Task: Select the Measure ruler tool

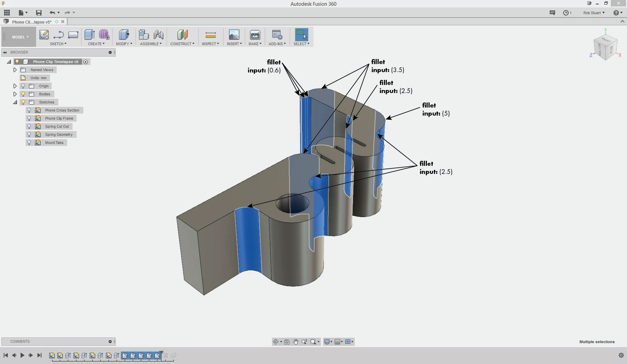Action: (x=211, y=35)
